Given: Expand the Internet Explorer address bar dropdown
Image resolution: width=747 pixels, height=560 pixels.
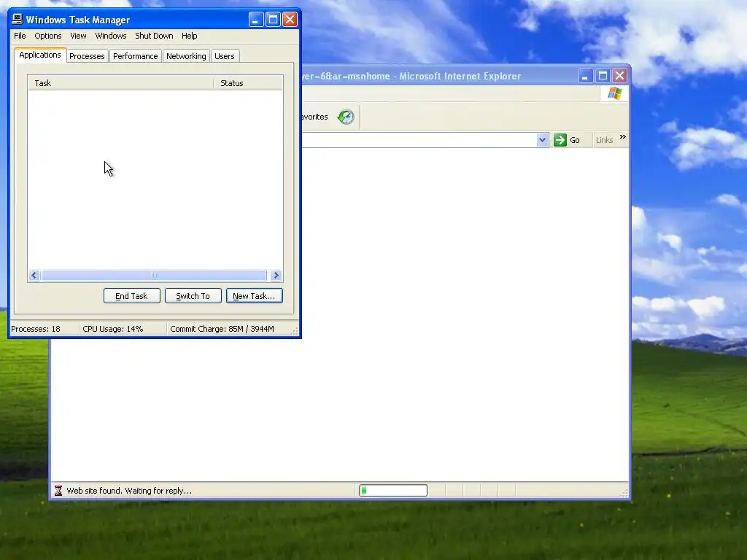Looking at the screenshot, I should click(542, 140).
